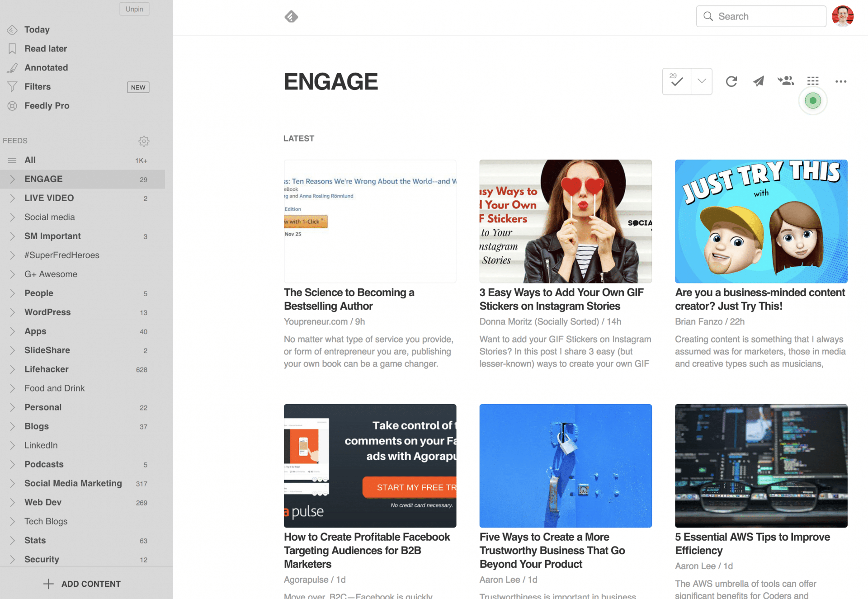Click the Agorapulse ad thumbnail
The image size is (868, 599).
click(x=370, y=466)
